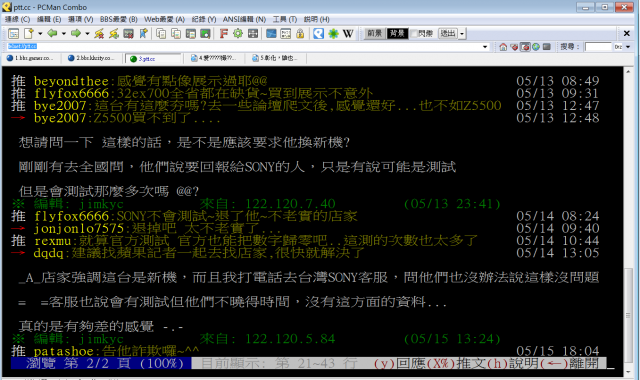Viewport: 640px width, 380px height.
Task: Click the new connection page icon
Action: pyautogui.click(x=29, y=33)
